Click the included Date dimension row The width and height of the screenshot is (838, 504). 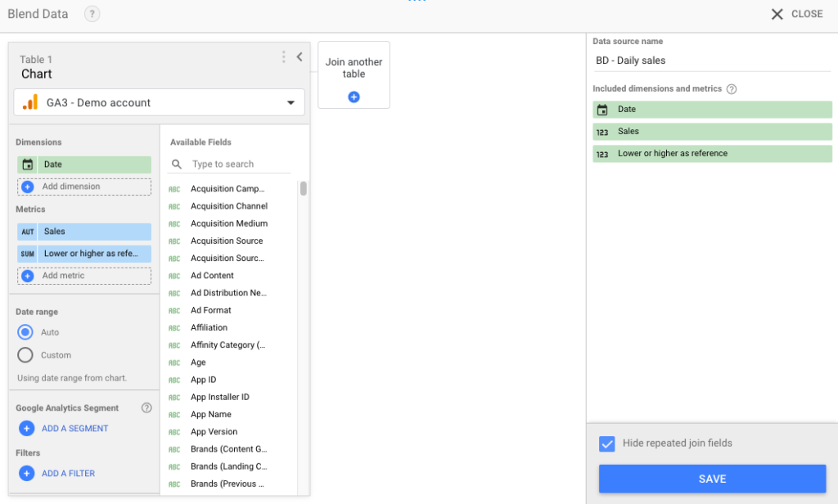point(713,110)
